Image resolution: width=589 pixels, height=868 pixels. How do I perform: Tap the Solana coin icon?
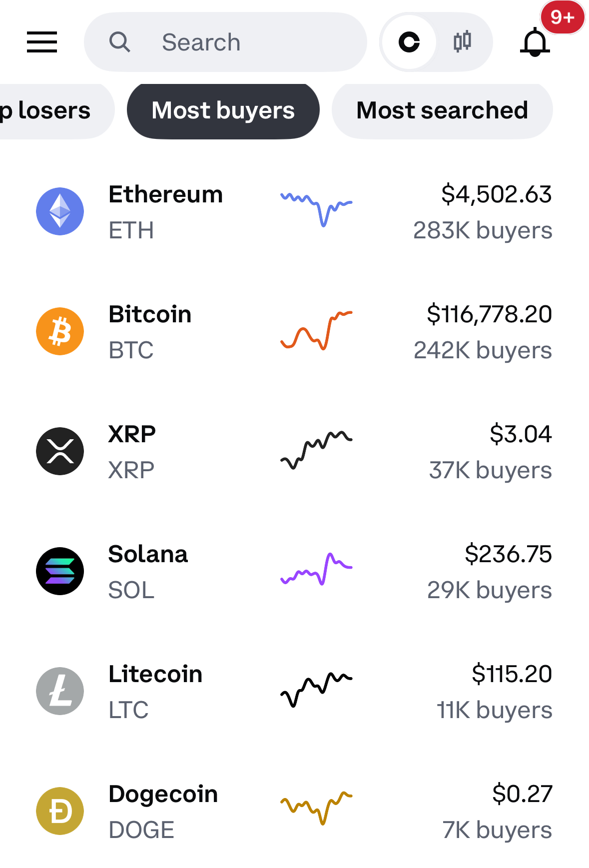coord(60,571)
